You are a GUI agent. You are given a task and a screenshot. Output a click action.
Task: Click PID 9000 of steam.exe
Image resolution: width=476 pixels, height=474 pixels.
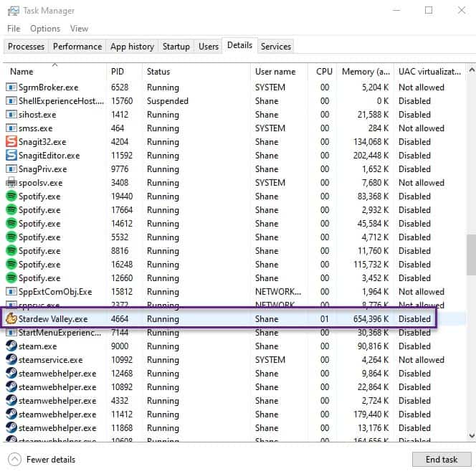click(120, 346)
